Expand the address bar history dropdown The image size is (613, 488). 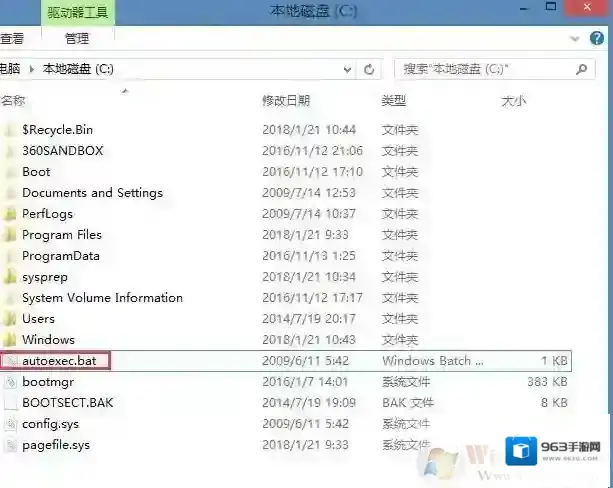[x=347, y=70]
